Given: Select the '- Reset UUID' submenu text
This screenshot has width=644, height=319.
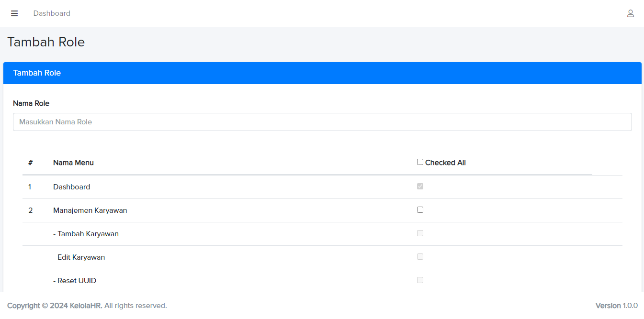Looking at the screenshot, I should pyautogui.click(x=75, y=281).
